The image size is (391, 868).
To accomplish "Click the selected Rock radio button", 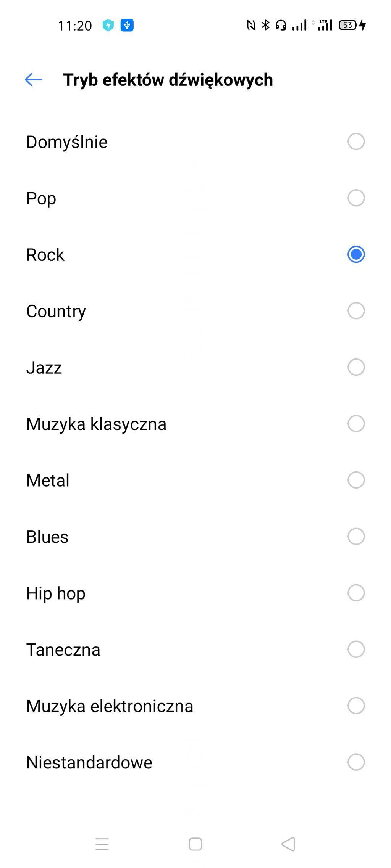I will pos(356,254).
